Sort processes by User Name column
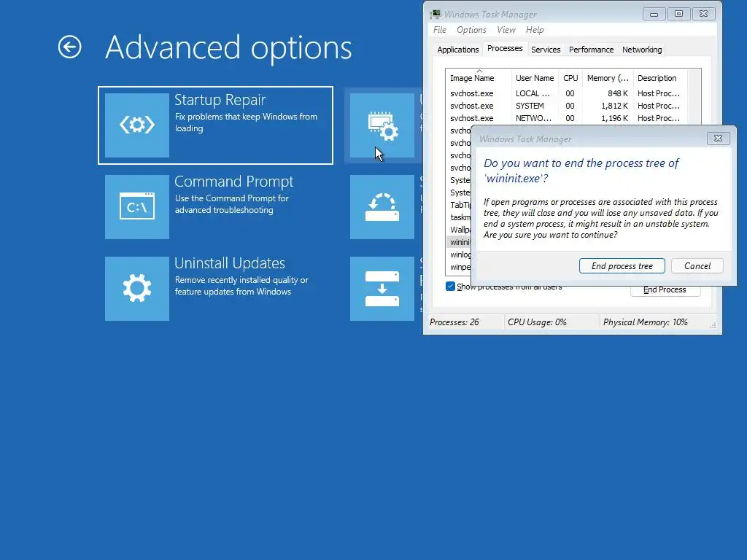747x560 pixels. [x=535, y=78]
